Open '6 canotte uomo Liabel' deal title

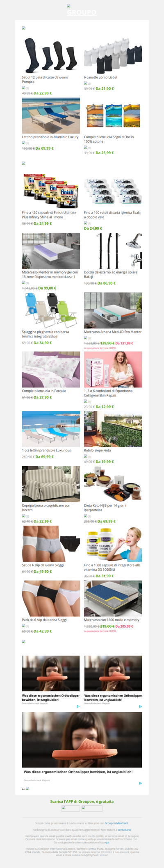point(100,77)
